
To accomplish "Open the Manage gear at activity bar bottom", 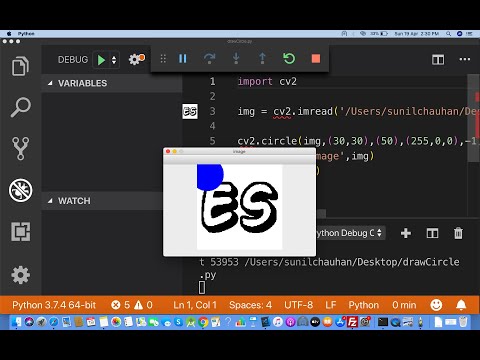I will click(20, 275).
